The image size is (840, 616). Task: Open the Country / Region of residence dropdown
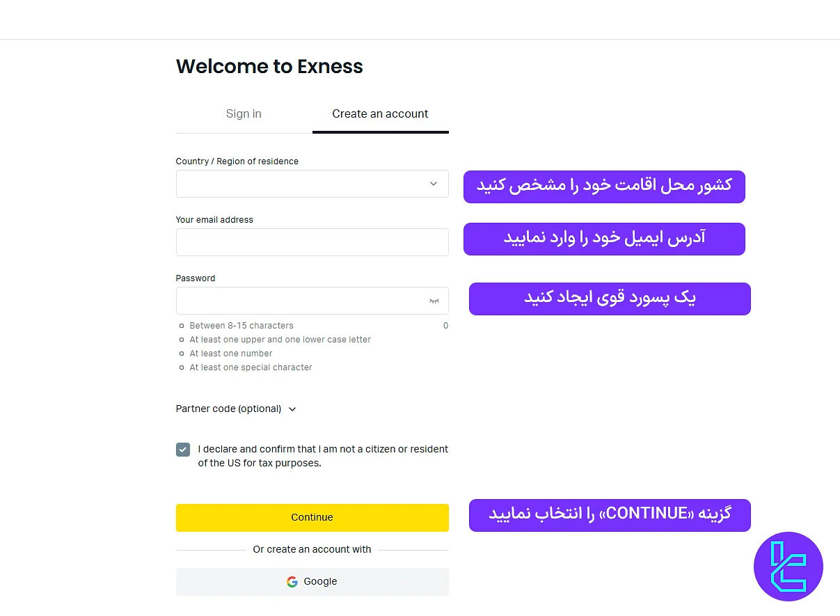coord(312,183)
